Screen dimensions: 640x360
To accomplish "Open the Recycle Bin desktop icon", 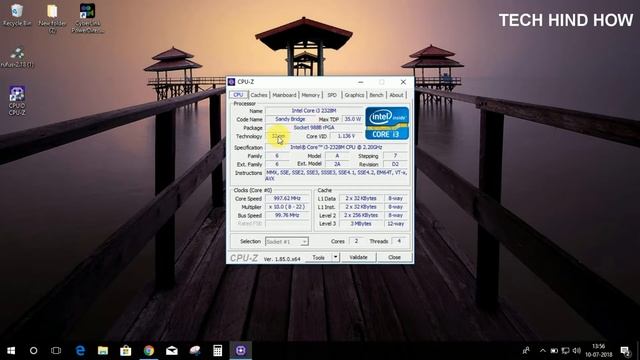I will pos(17,15).
